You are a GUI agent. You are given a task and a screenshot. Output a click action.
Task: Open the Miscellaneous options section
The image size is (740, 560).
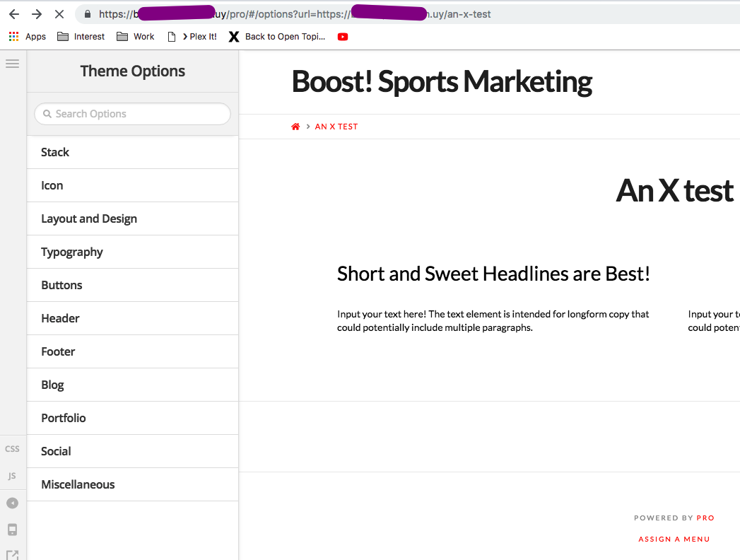pos(132,484)
